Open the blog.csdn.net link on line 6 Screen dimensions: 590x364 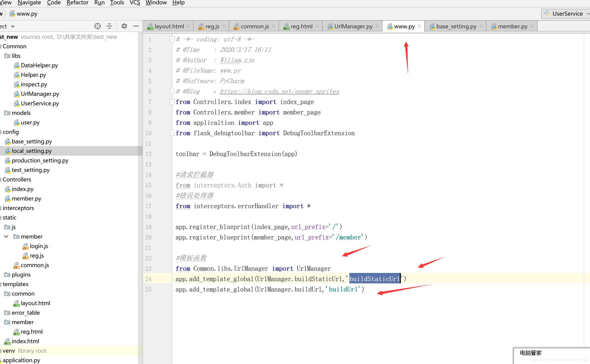point(279,92)
